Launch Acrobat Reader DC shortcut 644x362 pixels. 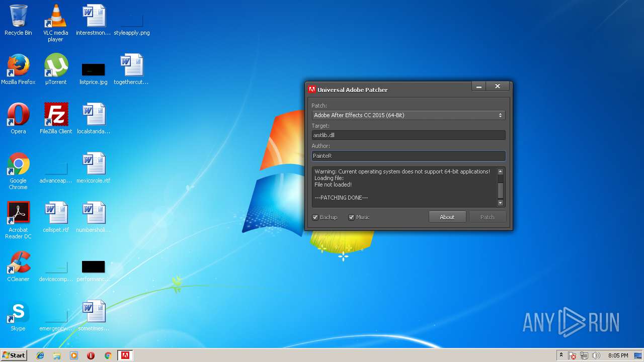coord(18,220)
